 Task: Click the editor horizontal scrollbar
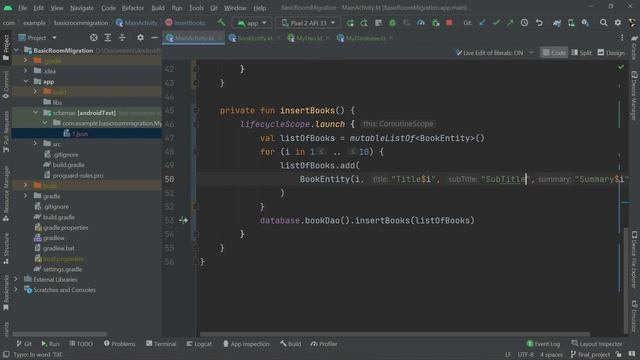coord(395,334)
